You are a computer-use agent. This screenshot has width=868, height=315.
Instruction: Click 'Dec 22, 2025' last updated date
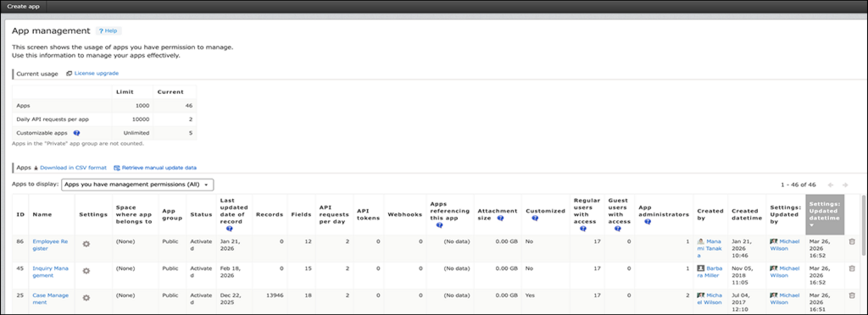230,298
